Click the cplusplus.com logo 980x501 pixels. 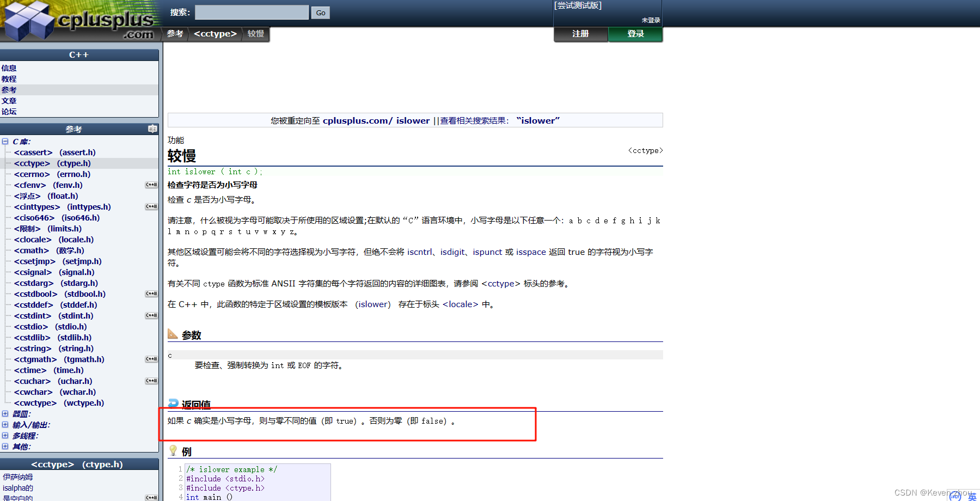(x=81, y=21)
